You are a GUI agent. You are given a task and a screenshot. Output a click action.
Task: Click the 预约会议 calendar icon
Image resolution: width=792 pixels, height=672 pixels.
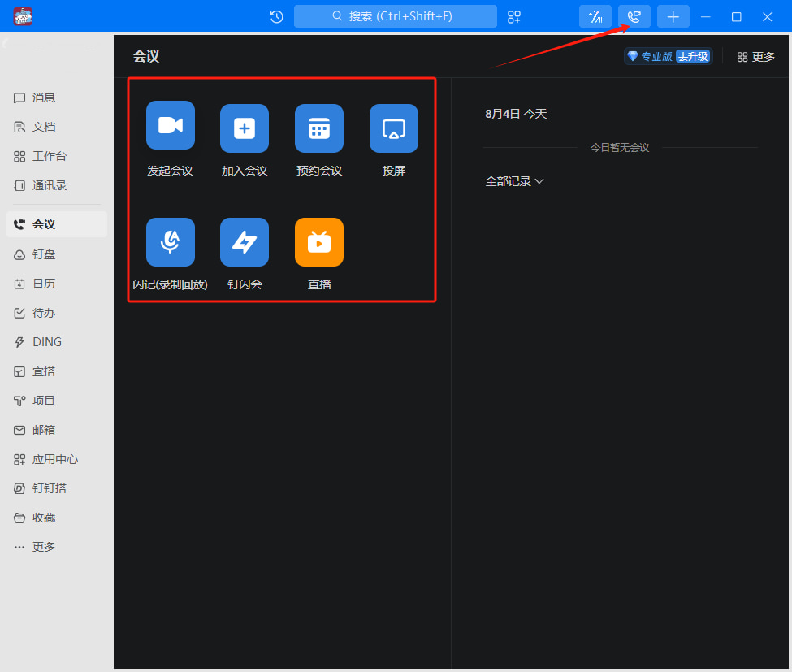click(x=319, y=128)
